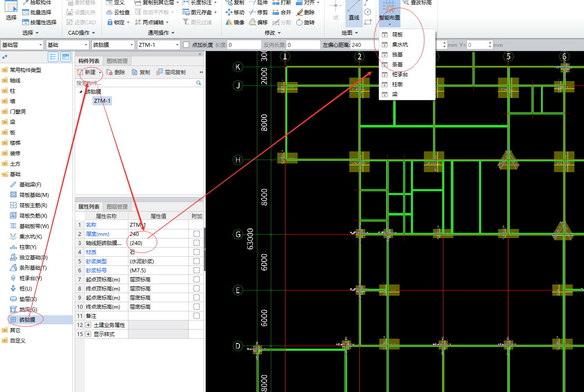Click the 厚度 value cell 240
The height and width of the screenshot is (392, 584).
158,234
